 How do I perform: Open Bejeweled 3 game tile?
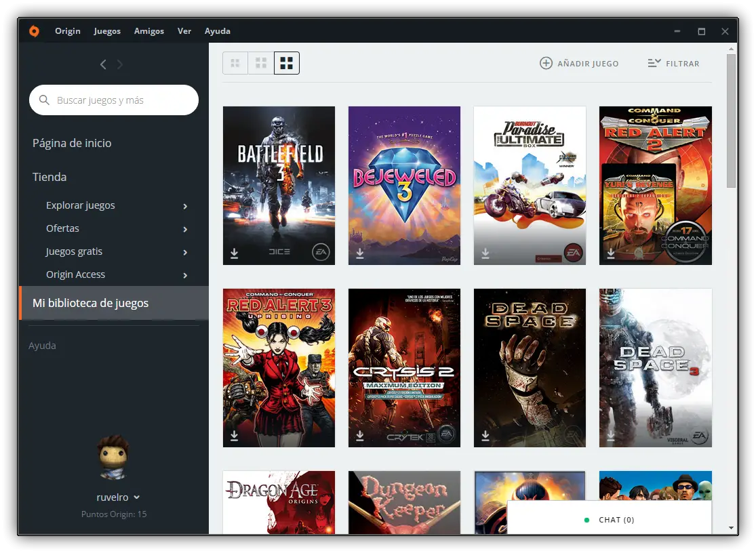point(404,186)
